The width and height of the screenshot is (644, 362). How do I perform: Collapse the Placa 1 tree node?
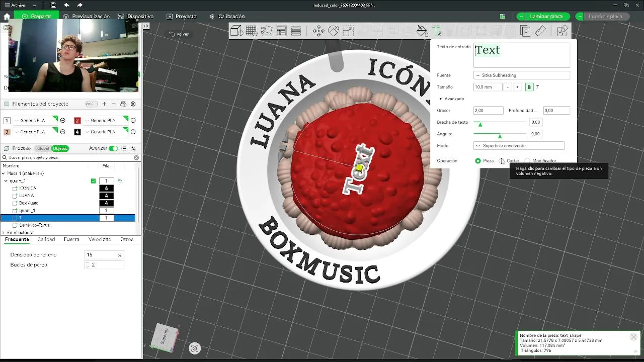point(4,173)
